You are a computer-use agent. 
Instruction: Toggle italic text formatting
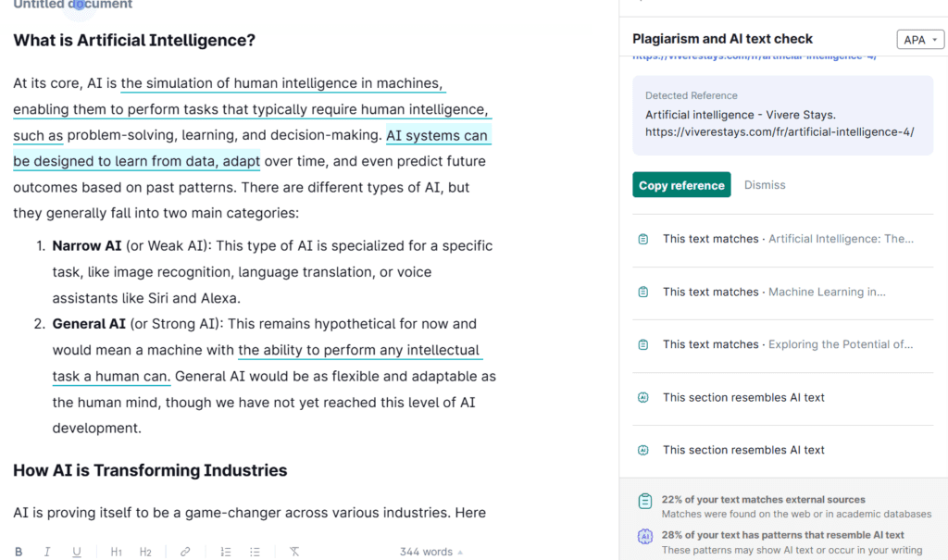[x=47, y=552]
